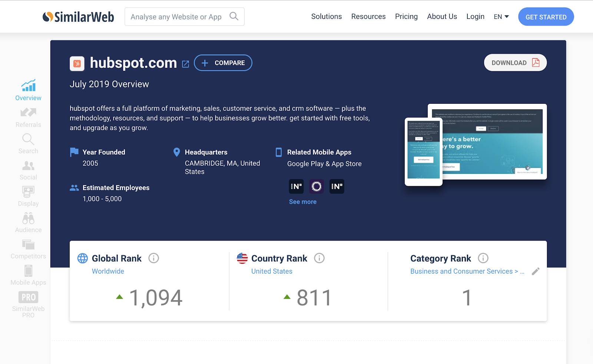This screenshot has height=364, width=593.
Task: Click the Headquarters location pin icon
Action: [x=177, y=152]
